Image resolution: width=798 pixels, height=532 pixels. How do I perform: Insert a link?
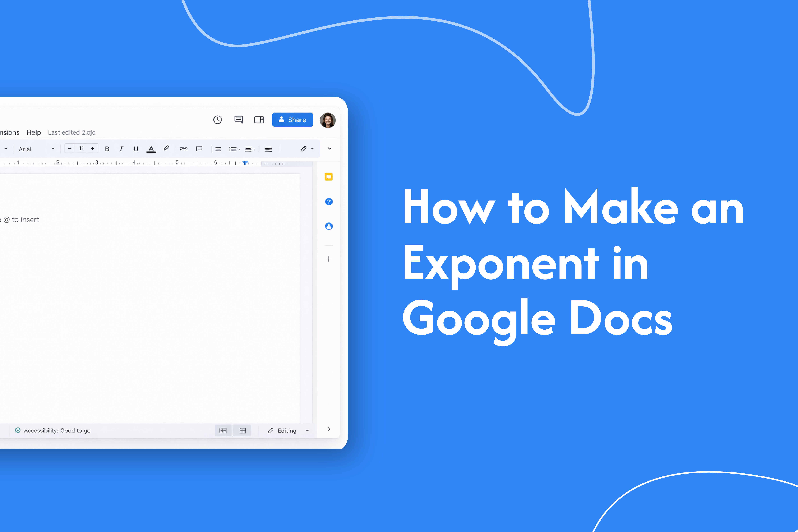[x=184, y=149]
